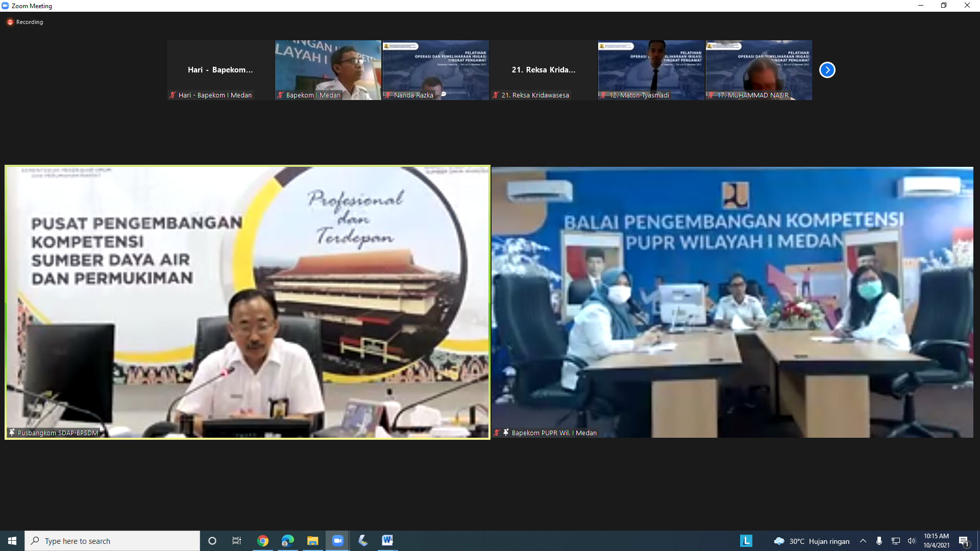Click the Recording status text

pos(30,22)
